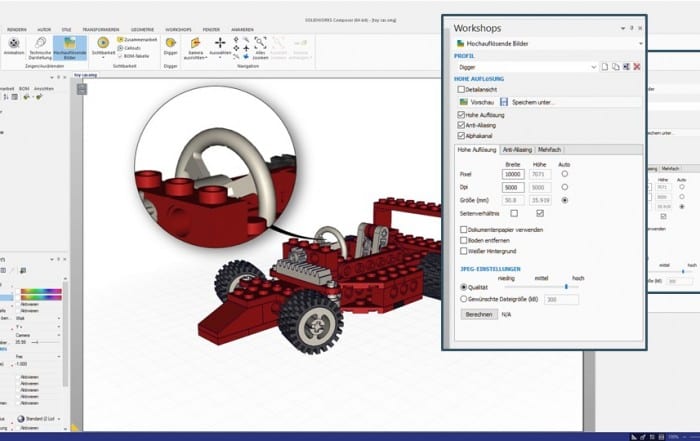The height and width of the screenshot is (441, 700).
Task: Click the Vorschau button label
Action: (482, 102)
